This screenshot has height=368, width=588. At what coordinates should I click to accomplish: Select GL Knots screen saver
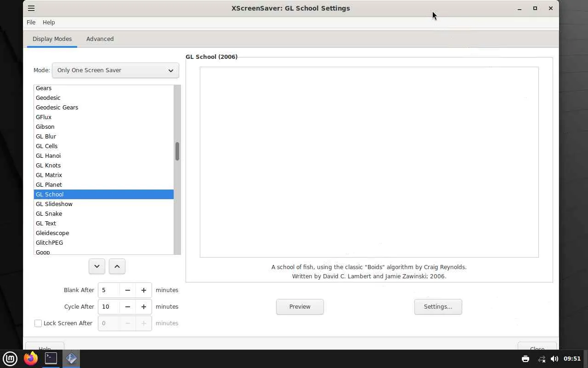coord(104,166)
